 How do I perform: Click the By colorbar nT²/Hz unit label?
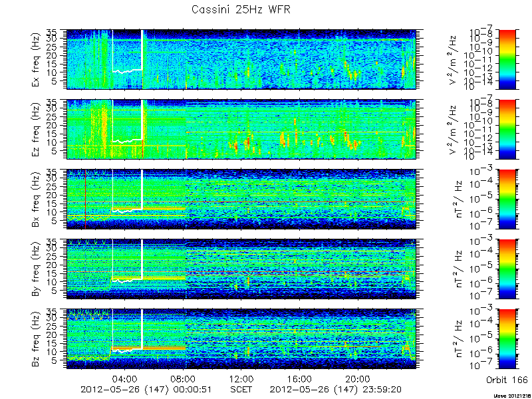pos(460,269)
